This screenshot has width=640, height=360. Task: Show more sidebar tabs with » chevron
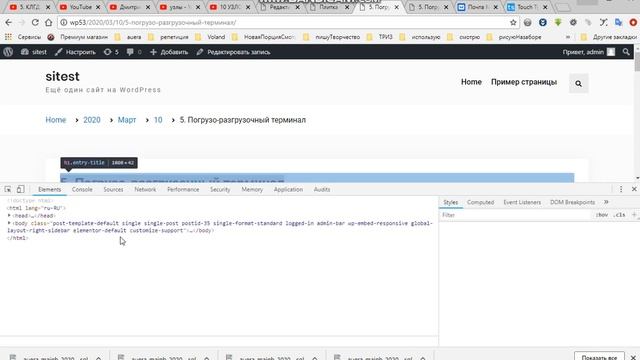coord(606,202)
